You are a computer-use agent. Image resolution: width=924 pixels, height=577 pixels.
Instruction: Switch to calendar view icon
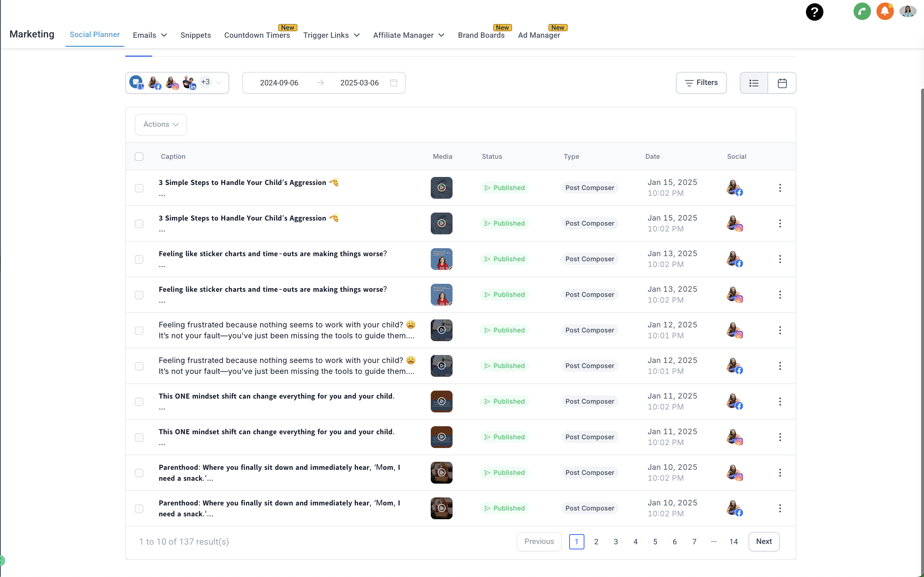(x=782, y=83)
